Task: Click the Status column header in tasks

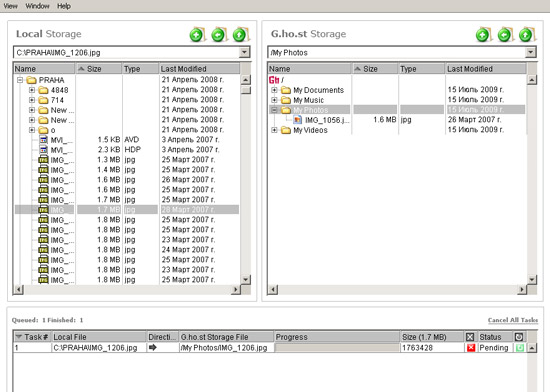Action: tap(495, 337)
